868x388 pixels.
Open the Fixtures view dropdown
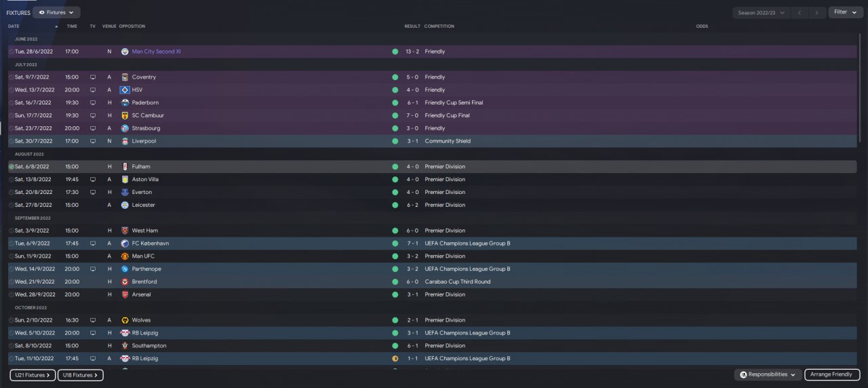56,12
